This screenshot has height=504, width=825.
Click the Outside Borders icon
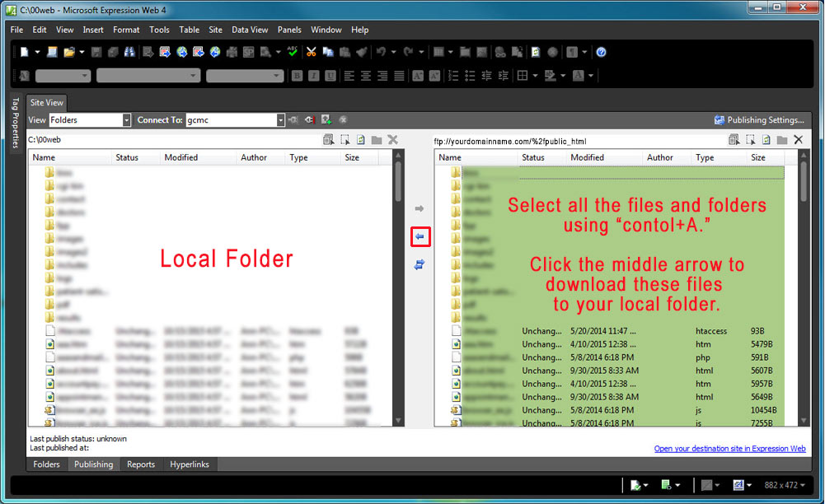(x=523, y=76)
